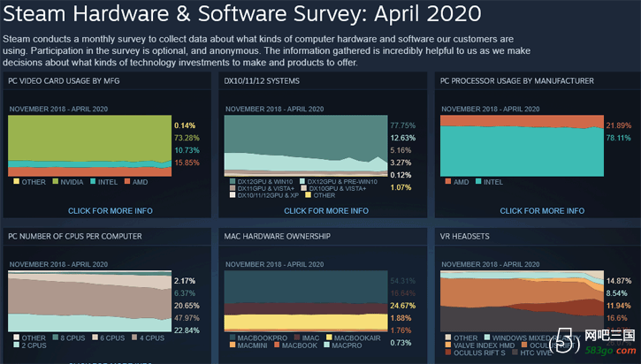Image resolution: width=641 pixels, height=364 pixels.
Task: Click the 2 CPUS legend swatch
Action: (16, 345)
